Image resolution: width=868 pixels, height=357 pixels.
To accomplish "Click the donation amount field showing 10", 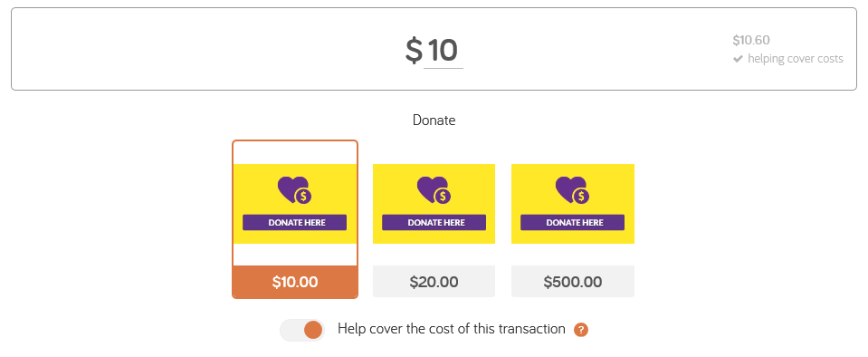I will 443,51.
